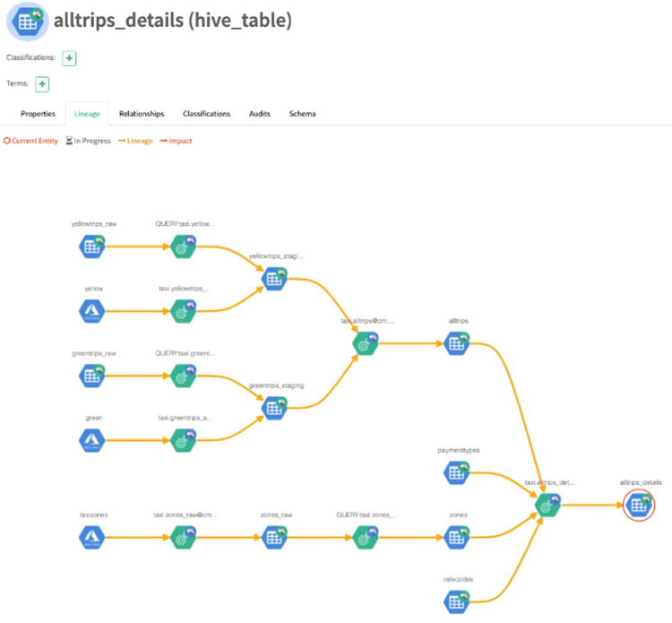
Task: Click the alltrips table node
Action: click(457, 342)
